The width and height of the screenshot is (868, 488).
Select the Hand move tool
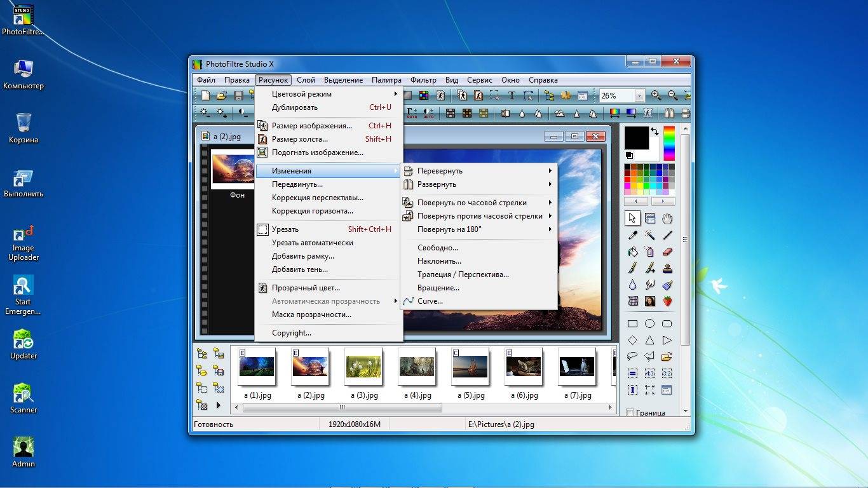tap(667, 219)
